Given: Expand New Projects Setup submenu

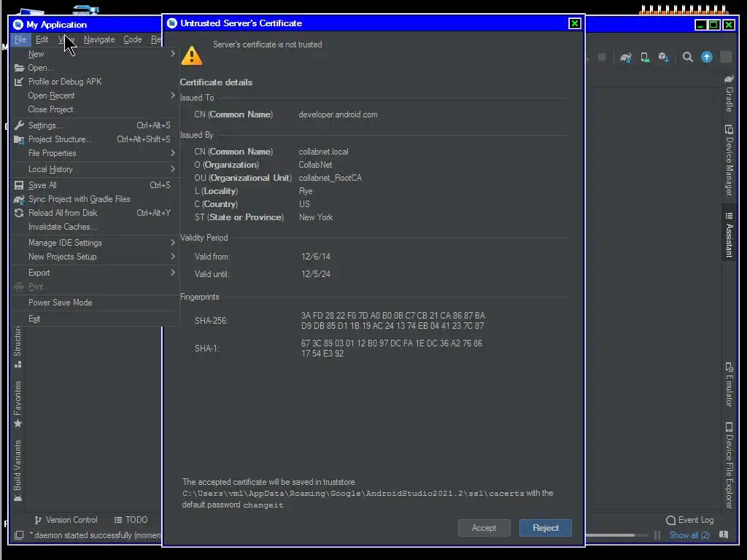Looking at the screenshot, I should coord(95,257).
